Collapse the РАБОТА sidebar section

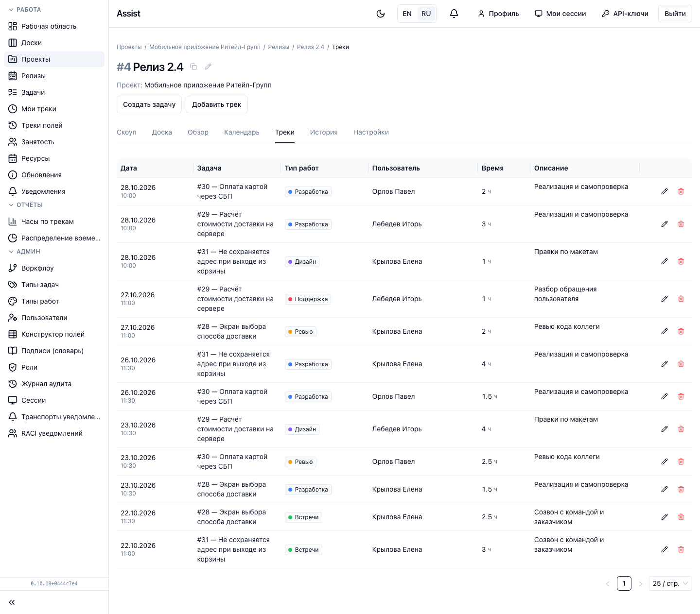coord(25,10)
